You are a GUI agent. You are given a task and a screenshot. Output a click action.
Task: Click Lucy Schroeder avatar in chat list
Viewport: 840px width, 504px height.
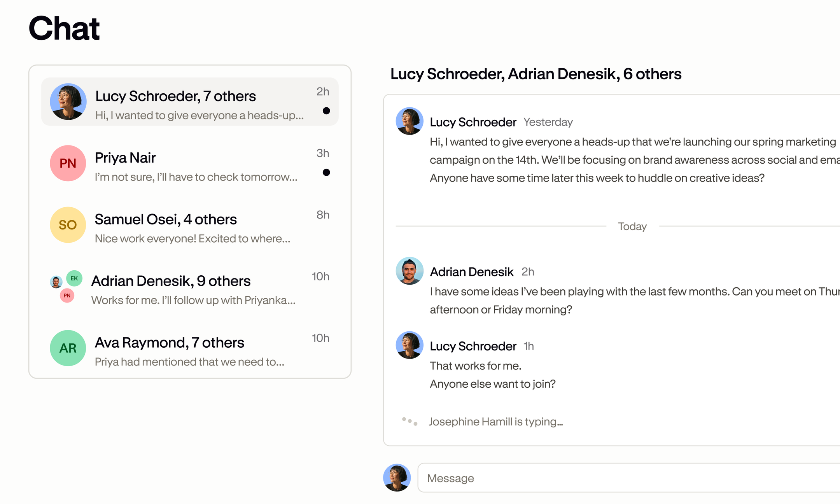click(x=68, y=101)
